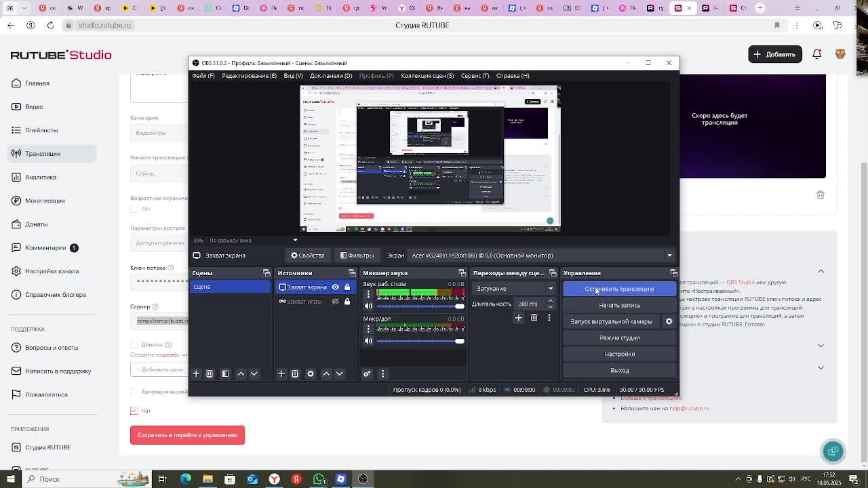Select Сцена in Scenes list
This screenshot has height=488, width=868.
tap(231, 287)
